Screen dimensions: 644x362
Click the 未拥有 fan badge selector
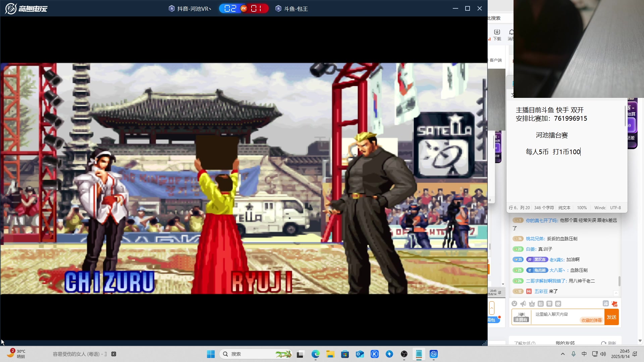521,317
